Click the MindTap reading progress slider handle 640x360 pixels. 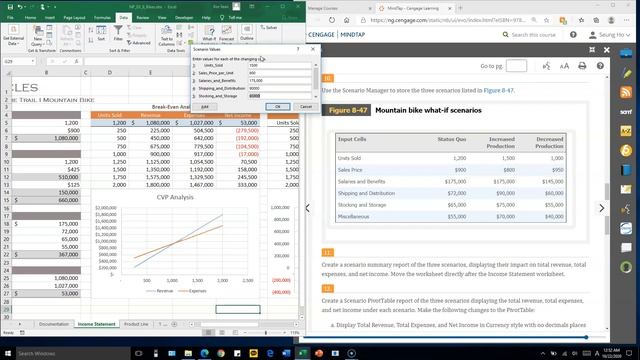click(586, 337)
